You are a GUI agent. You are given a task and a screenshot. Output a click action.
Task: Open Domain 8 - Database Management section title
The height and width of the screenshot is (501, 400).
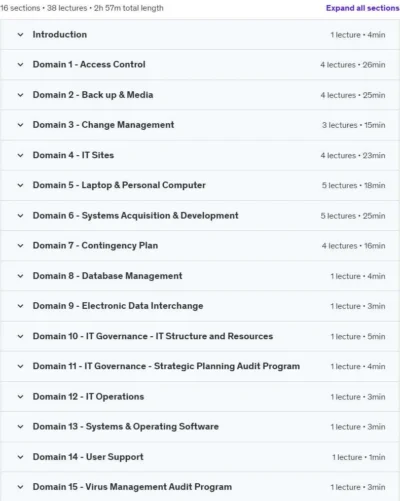point(107,276)
